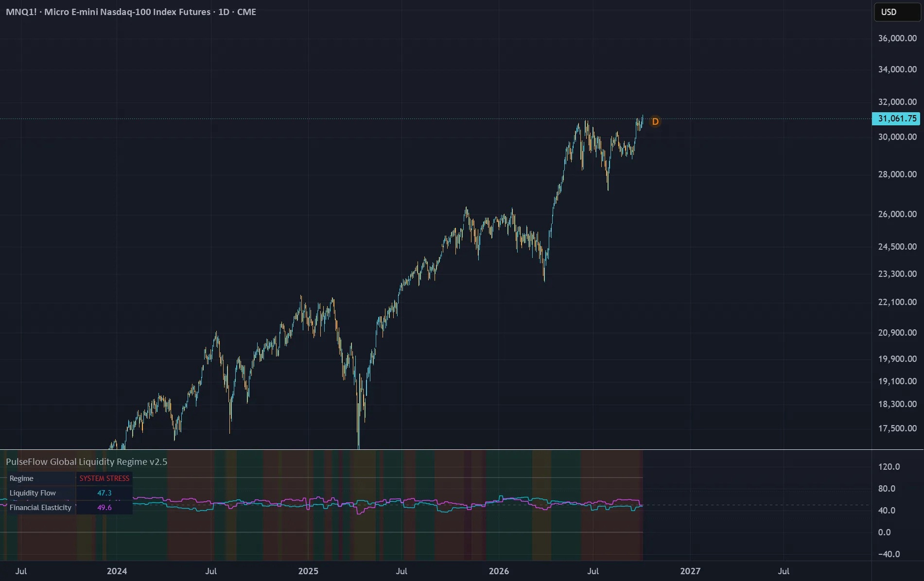Click the PulseFlow Global Liquidity Regime v2.5 title
The height and width of the screenshot is (581, 924).
pos(87,462)
